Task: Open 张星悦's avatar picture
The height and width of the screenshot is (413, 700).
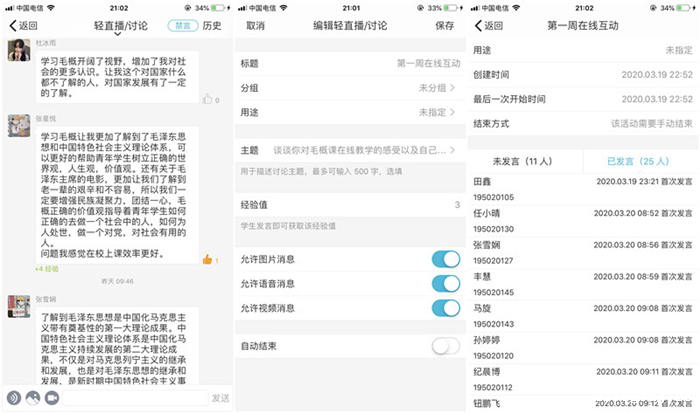Action: pos(18,124)
